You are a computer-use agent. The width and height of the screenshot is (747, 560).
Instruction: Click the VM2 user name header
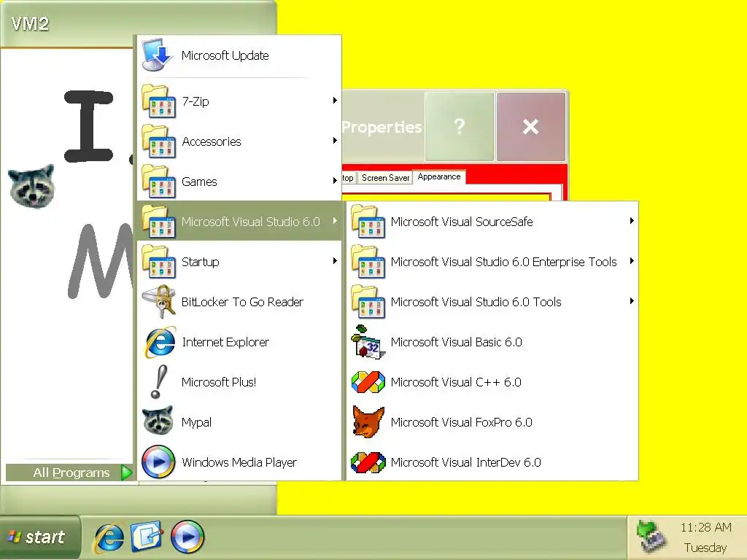point(30,23)
